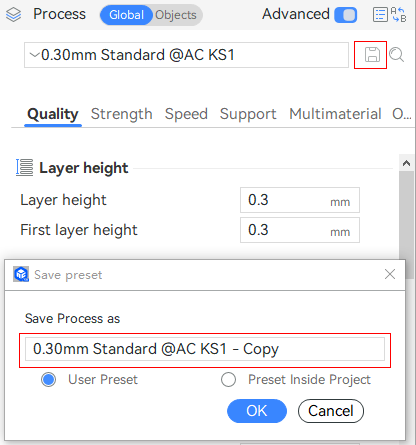Expand the truncated O... tab
416x445 pixels.
click(402, 114)
